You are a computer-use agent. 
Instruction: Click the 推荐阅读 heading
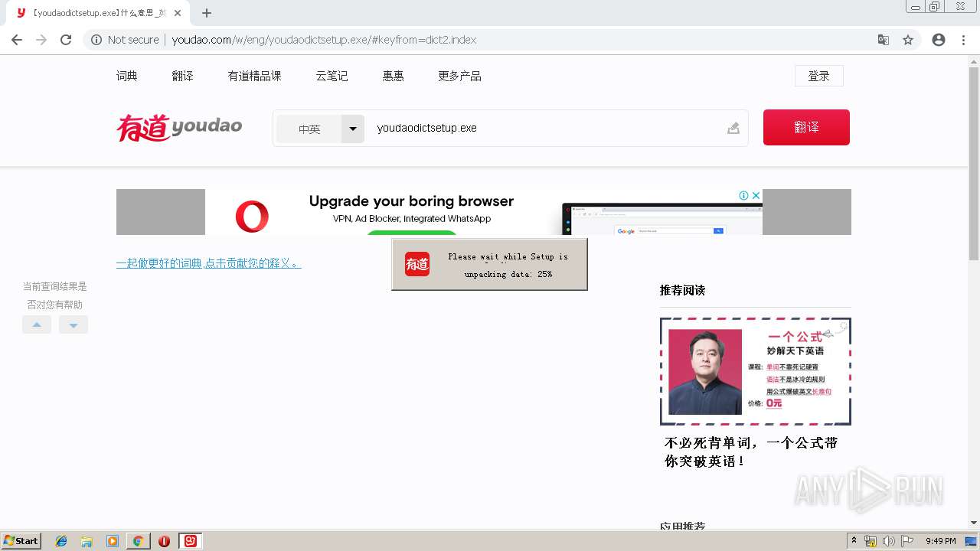(682, 290)
